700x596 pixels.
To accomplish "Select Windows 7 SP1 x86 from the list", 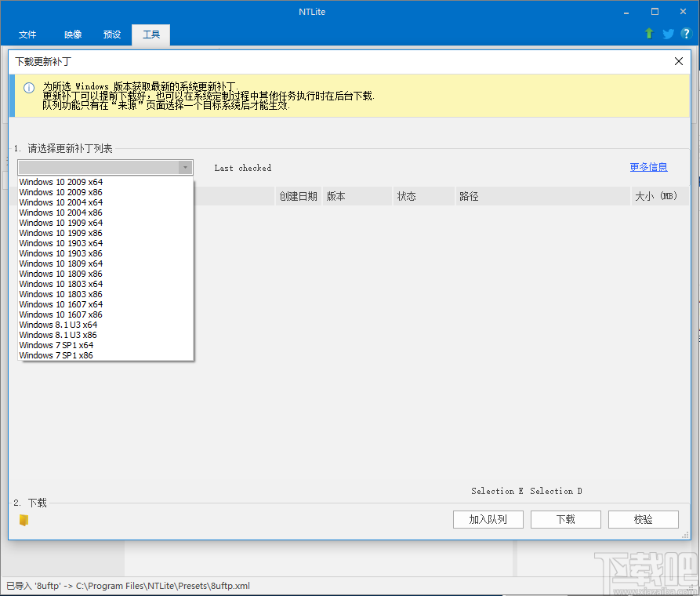I will pos(56,355).
